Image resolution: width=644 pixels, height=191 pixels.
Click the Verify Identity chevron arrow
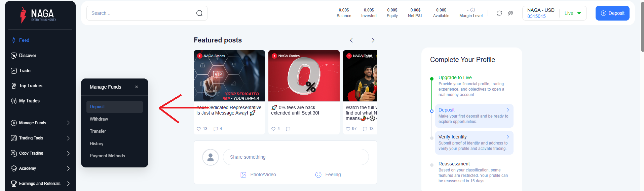click(x=508, y=137)
